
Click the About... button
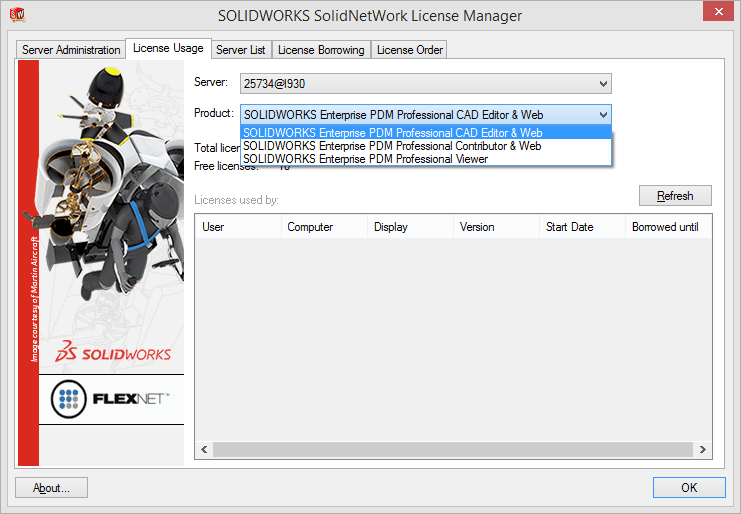(51, 488)
